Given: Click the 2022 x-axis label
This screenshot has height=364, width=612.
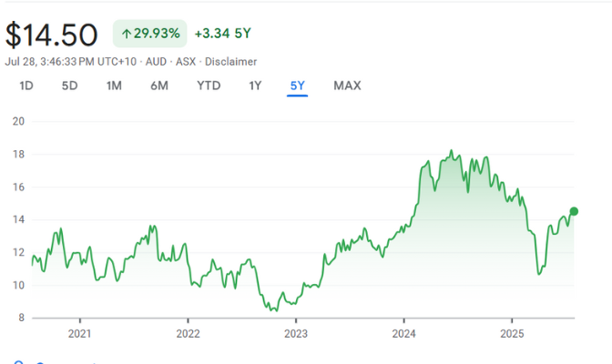Looking at the screenshot, I should [x=188, y=334].
